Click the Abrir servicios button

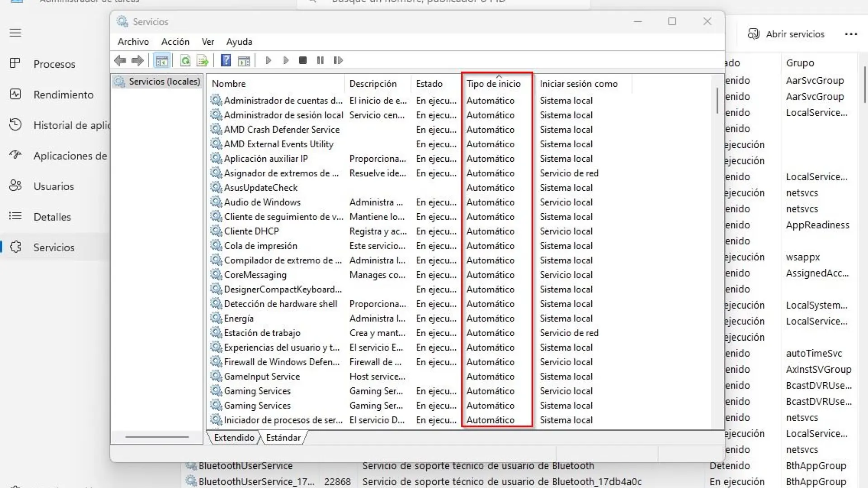(x=786, y=34)
